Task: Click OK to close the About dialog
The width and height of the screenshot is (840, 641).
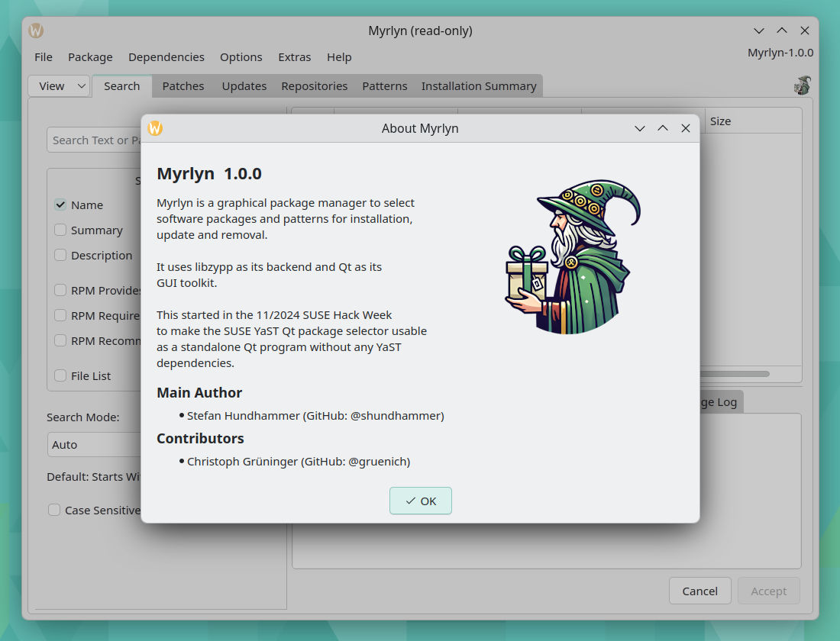Action: coord(420,501)
